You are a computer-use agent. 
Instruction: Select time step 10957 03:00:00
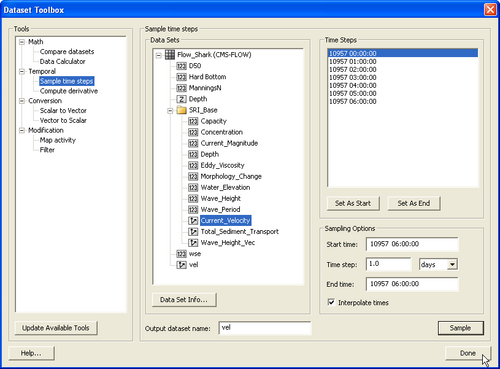(353, 77)
